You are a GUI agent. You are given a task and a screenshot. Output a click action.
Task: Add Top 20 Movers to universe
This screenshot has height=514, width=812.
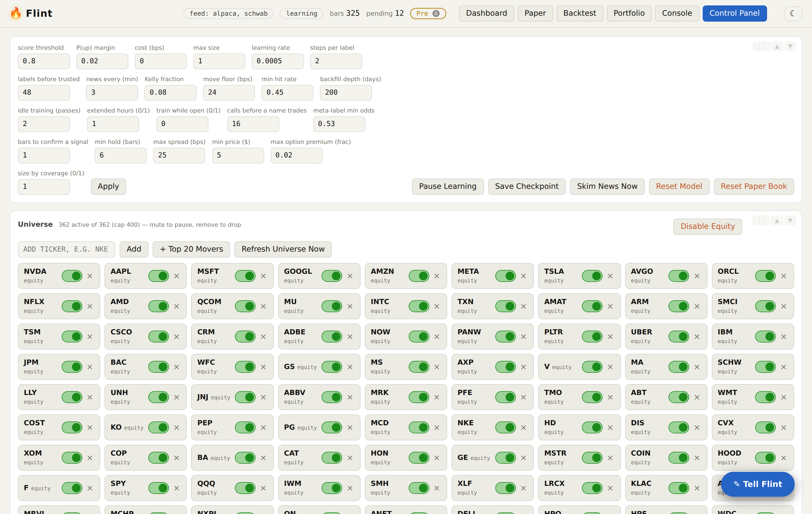(x=191, y=249)
